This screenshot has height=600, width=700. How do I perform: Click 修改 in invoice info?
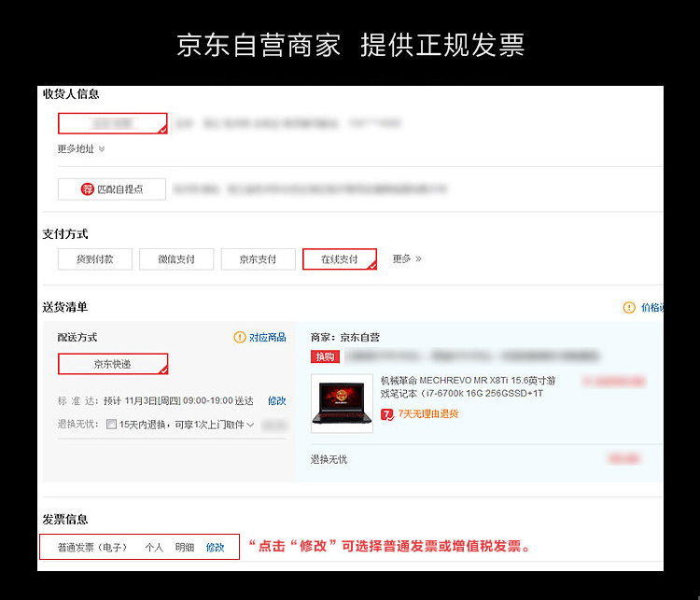(x=216, y=548)
